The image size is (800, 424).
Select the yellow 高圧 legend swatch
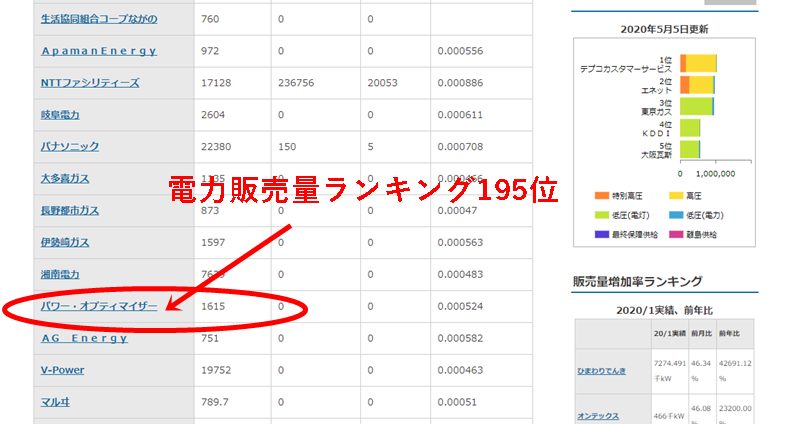point(676,195)
